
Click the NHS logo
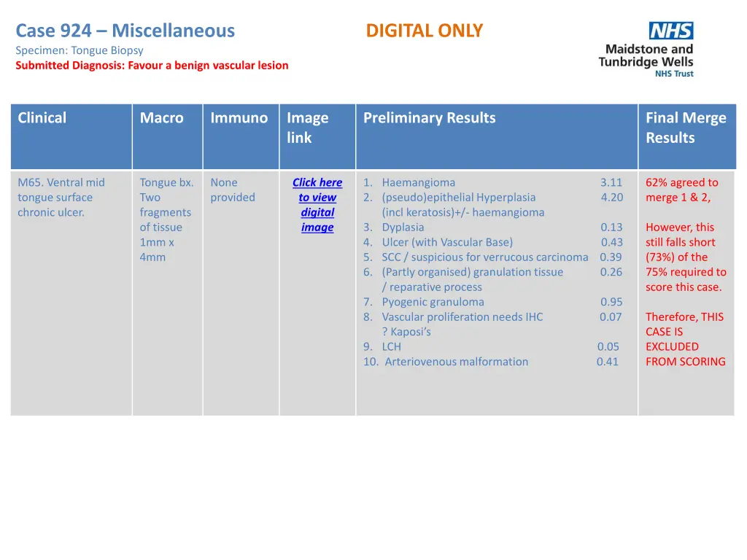[671, 31]
